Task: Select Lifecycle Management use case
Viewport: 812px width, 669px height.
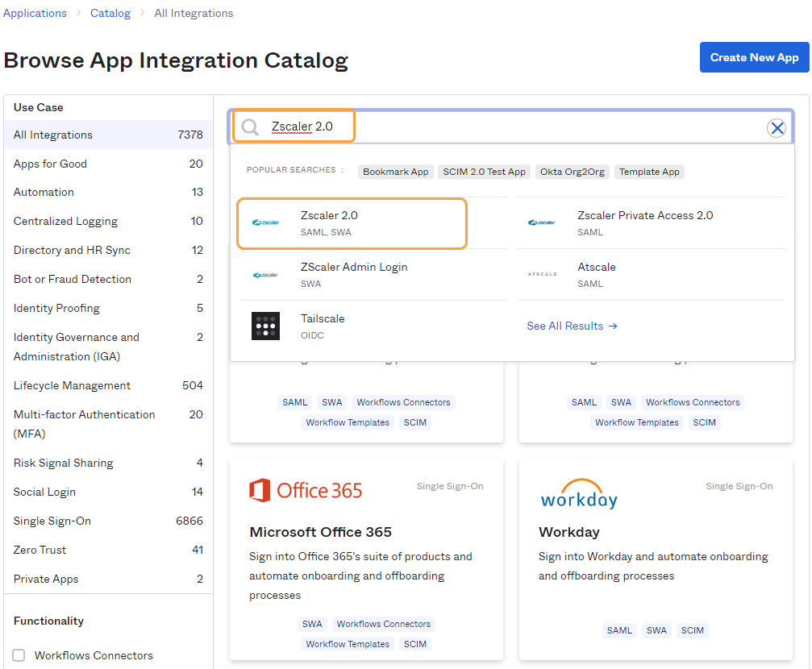Action: [x=72, y=385]
